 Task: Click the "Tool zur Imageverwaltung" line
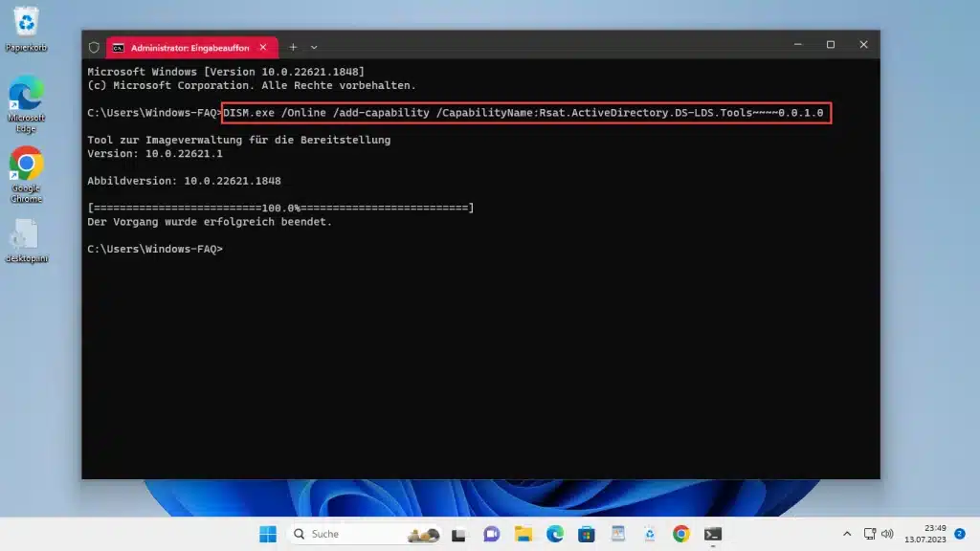(x=238, y=140)
